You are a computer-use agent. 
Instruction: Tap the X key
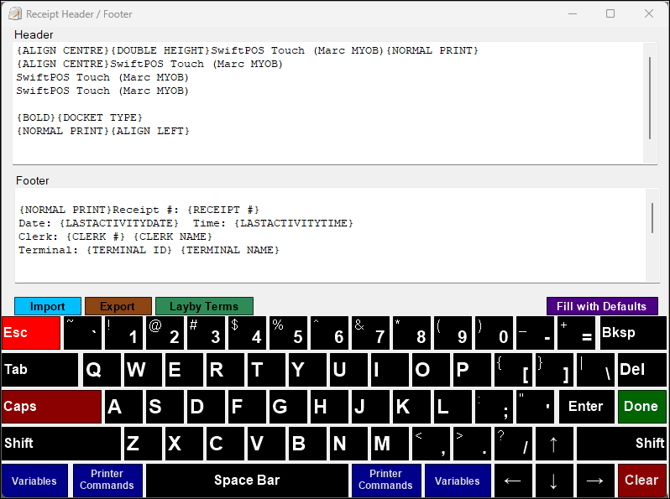point(184,443)
